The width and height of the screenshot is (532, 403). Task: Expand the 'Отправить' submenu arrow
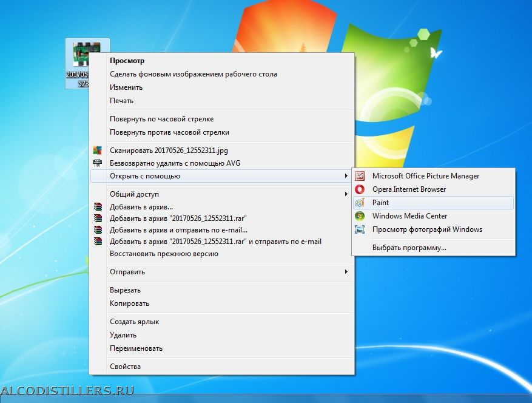coord(346,272)
